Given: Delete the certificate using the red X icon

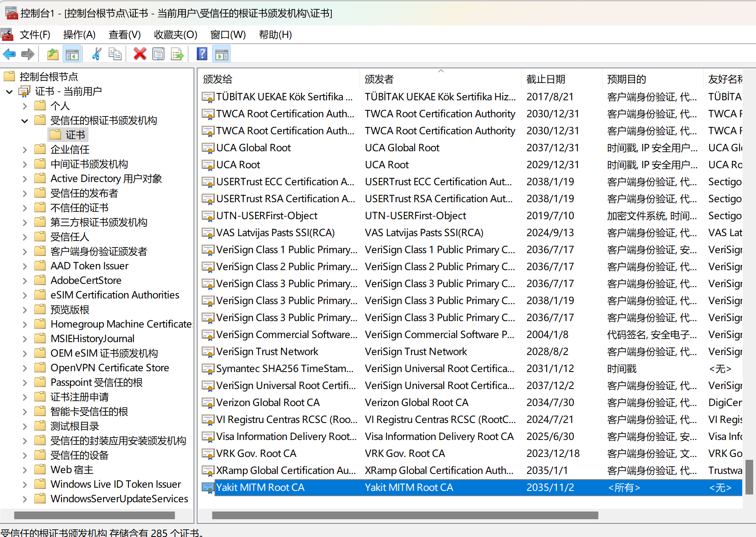Looking at the screenshot, I should pyautogui.click(x=140, y=53).
